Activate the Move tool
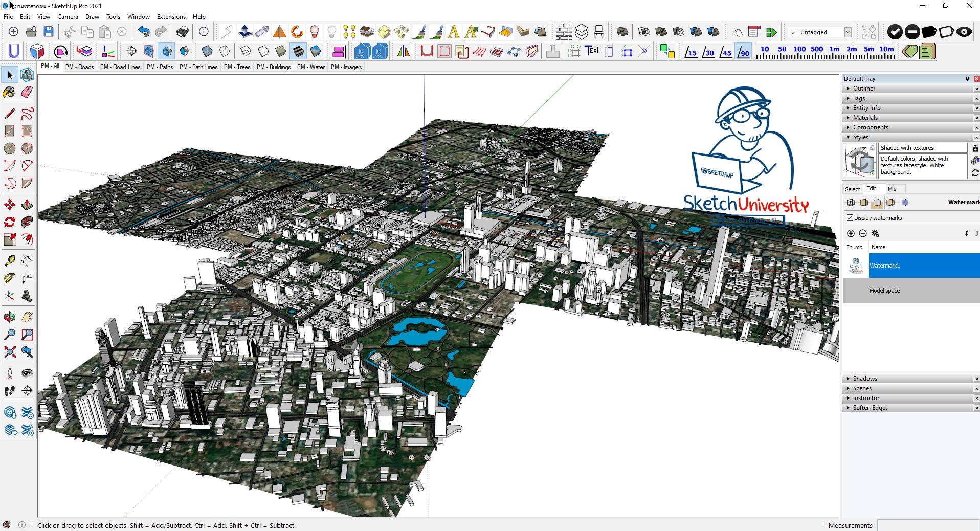 click(x=10, y=205)
